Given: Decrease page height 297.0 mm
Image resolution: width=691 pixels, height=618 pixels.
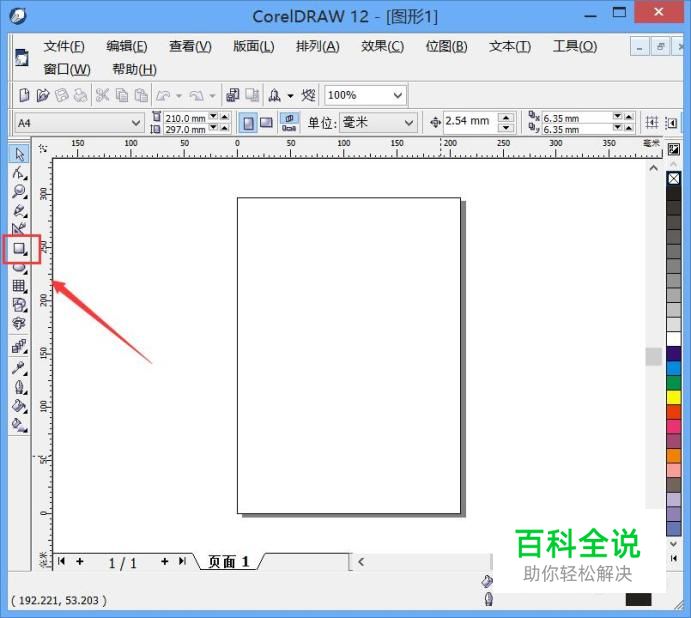Looking at the screenshot, I should tap(214, 128).
